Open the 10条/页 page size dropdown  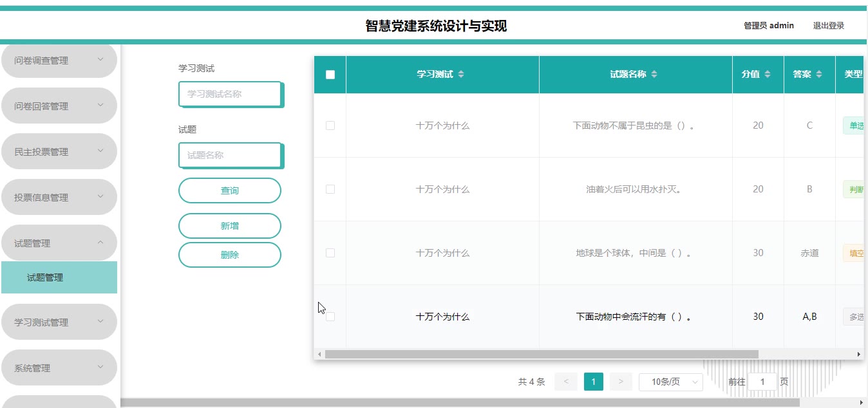tap(670, 382)
